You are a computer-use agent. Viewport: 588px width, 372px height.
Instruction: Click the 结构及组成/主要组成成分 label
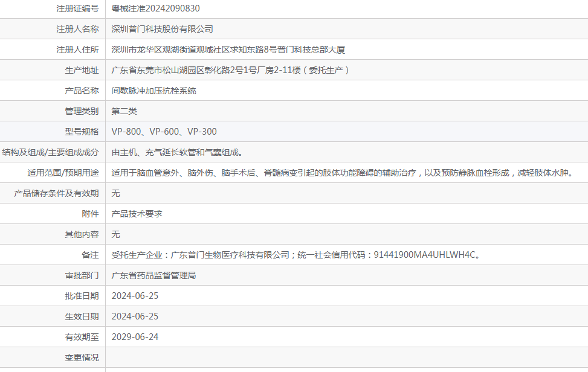tap(51, 152)
